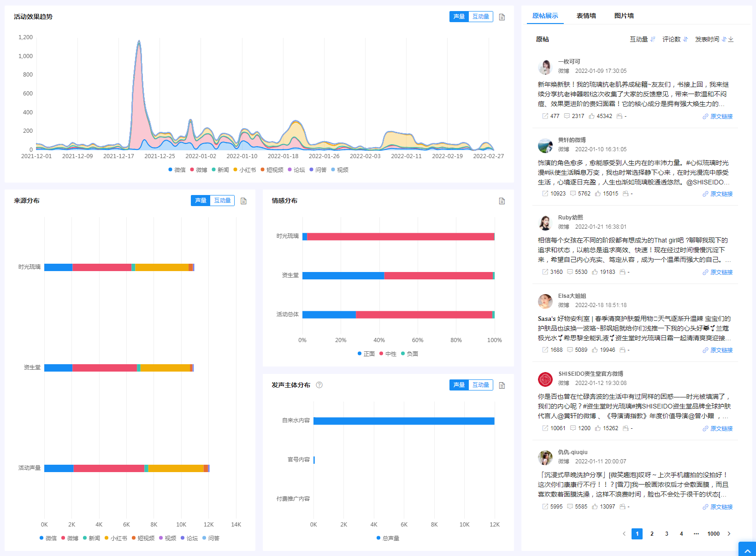Sort posts by 发表时间
This screenshot has height=556, width=756.
[710, 39]
